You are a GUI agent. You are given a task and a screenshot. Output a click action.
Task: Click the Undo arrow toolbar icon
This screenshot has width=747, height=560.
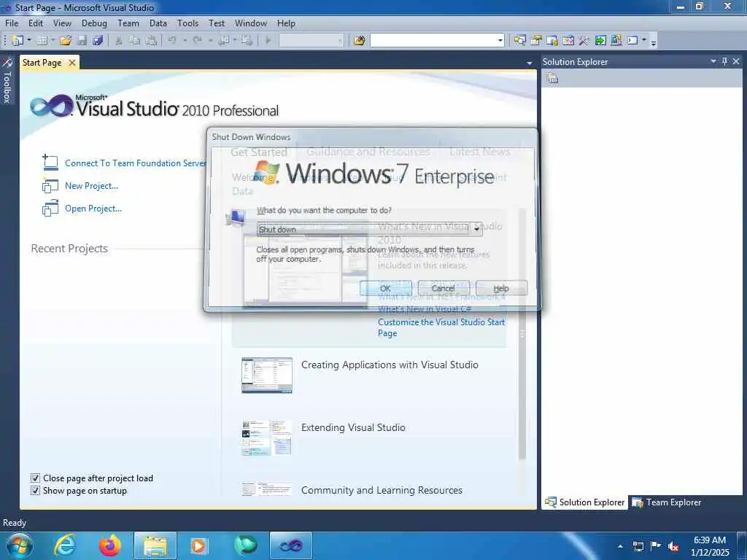pos(172,41)
